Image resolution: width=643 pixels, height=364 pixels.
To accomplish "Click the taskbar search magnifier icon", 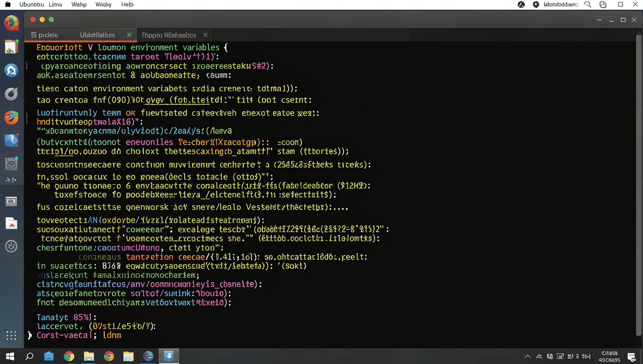I will pyautogui.click(x=29, y=356).
